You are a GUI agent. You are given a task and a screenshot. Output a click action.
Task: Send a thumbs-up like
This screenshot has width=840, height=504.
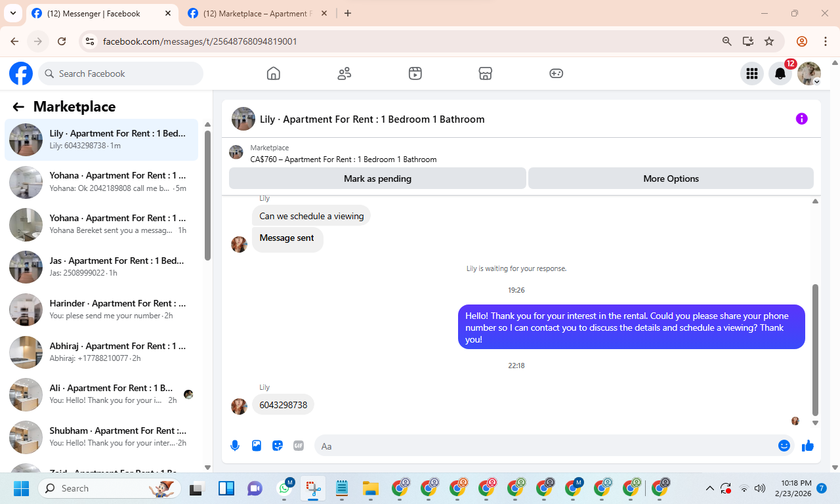[x=808, y=446]
